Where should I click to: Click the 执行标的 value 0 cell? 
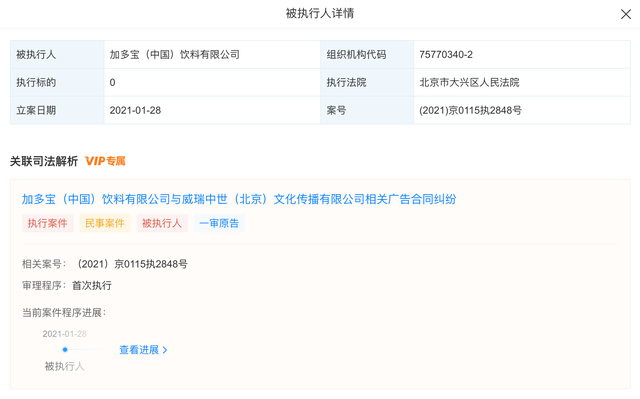(212, 82)
